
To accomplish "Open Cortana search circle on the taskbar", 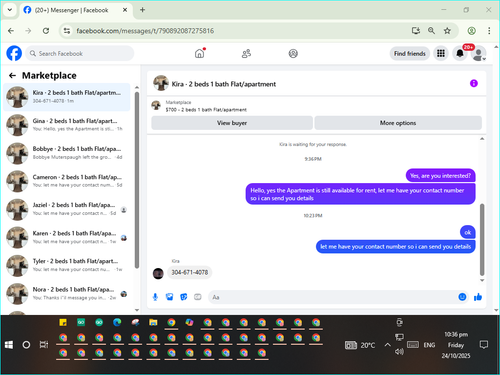I will tap(26, 345).
